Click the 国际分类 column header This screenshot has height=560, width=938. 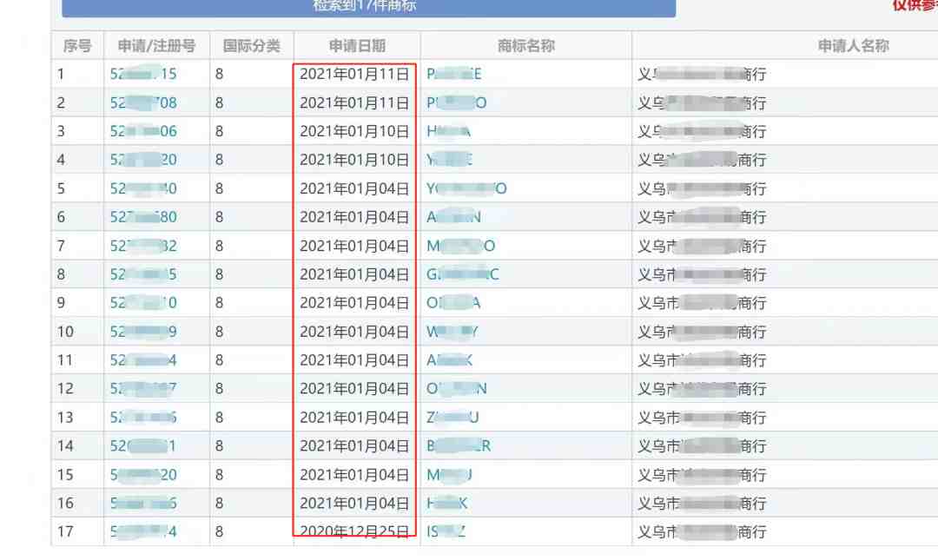pos(252,46)
